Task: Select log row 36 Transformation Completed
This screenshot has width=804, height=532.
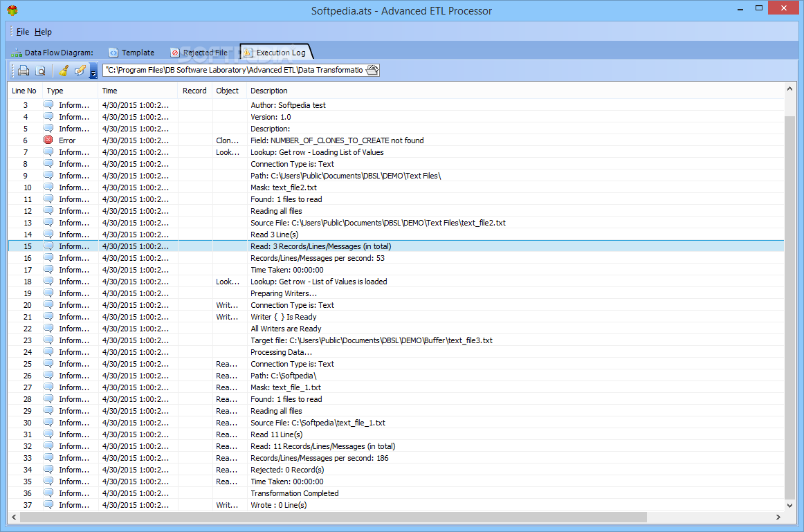Action: pos(294,493)
